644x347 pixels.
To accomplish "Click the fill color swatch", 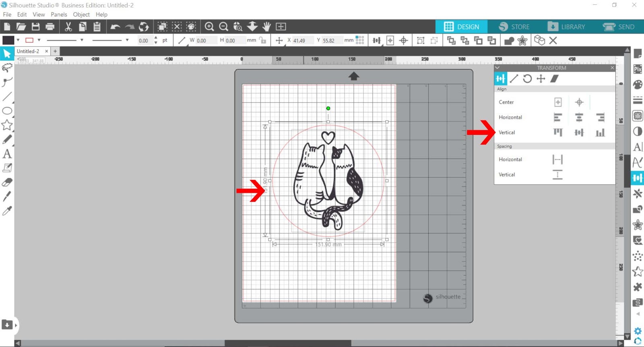I will 8,40.
